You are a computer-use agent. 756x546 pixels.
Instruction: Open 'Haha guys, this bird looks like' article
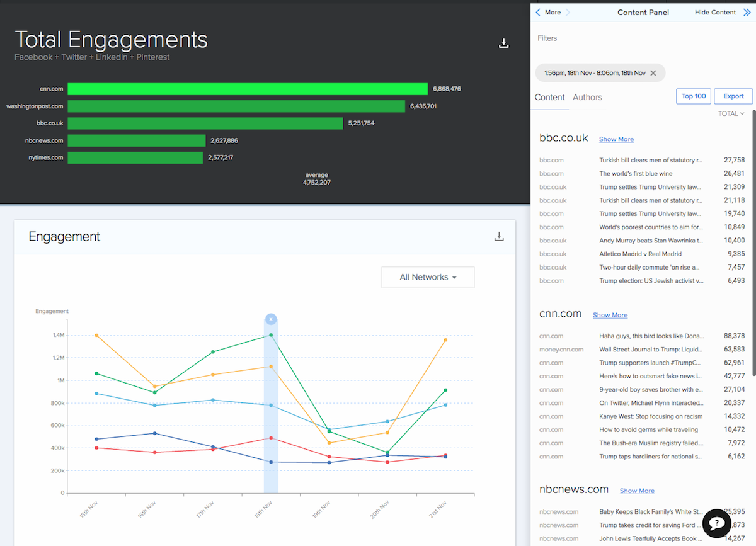pos(651,336)
